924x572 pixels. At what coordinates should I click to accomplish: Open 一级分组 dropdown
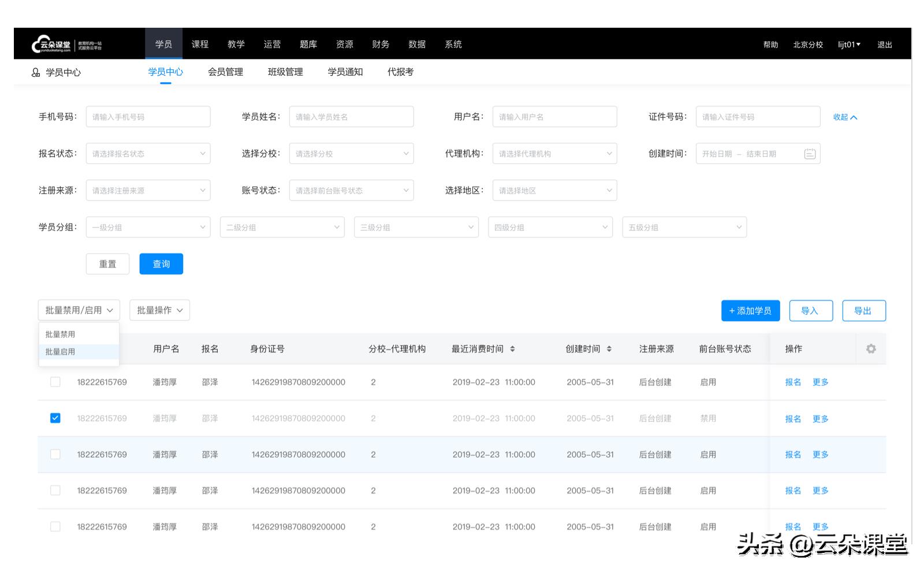[x=148, y=227]
